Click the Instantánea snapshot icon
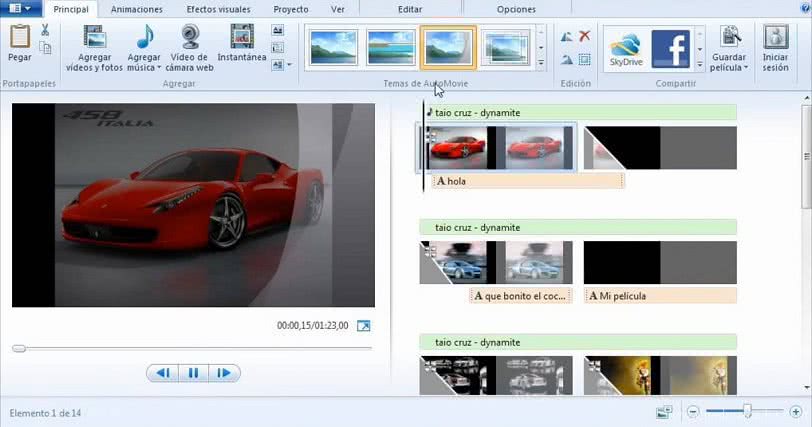The image size is (812, 427). (x=241, y=38)
